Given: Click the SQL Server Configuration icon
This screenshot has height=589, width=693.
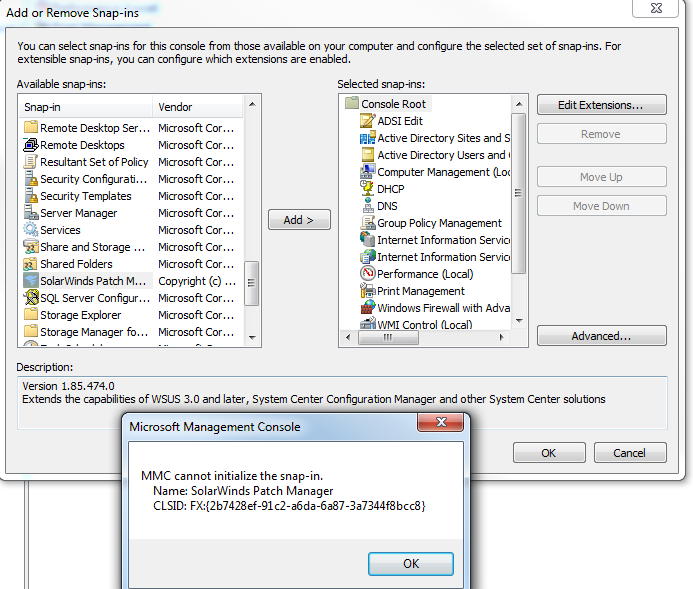Looking at the screenshot, I should (31, 297).
